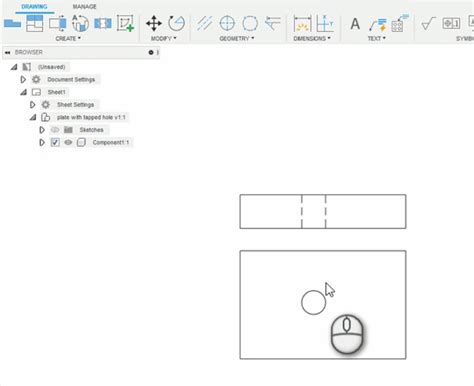The height and width of the screenshot is (386, 474).
Task: Click the Component1:1 body icon
Action: (x=81, y=142)
